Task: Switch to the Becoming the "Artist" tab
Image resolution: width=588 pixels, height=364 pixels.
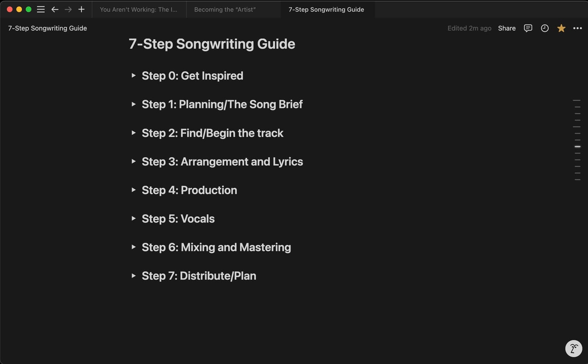Action: pyautogui.click(x=225, y=9)
